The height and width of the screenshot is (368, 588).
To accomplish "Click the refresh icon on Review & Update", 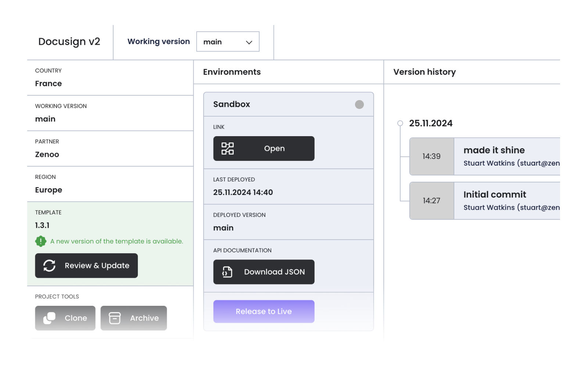I will coord(50,265).
